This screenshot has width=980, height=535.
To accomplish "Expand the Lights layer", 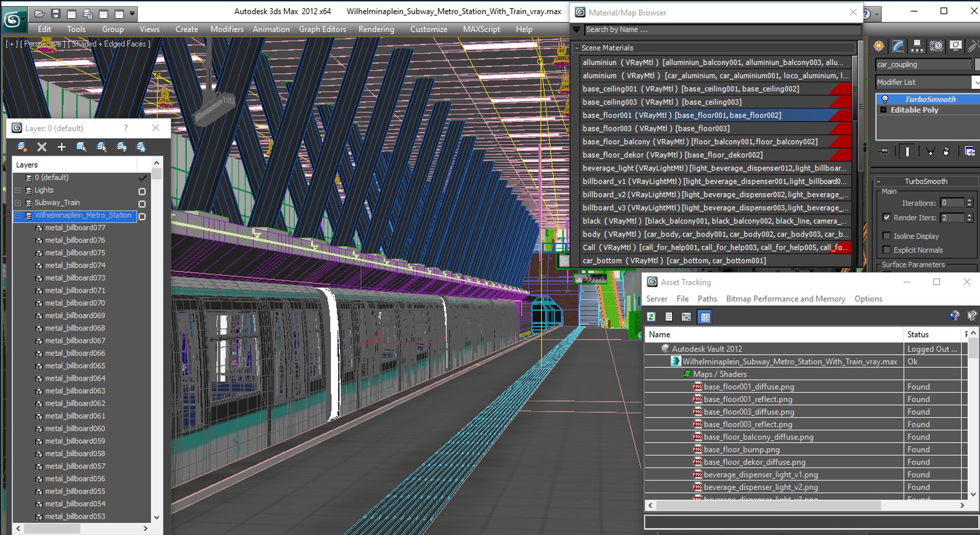I will 18,190.
